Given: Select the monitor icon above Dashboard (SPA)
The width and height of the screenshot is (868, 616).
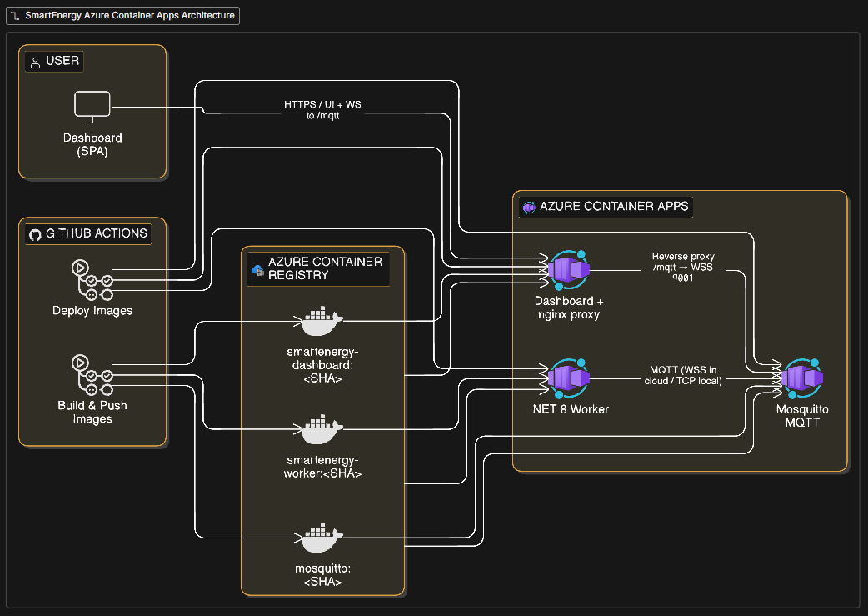Looking at the screenshot, I should [92, 107].
